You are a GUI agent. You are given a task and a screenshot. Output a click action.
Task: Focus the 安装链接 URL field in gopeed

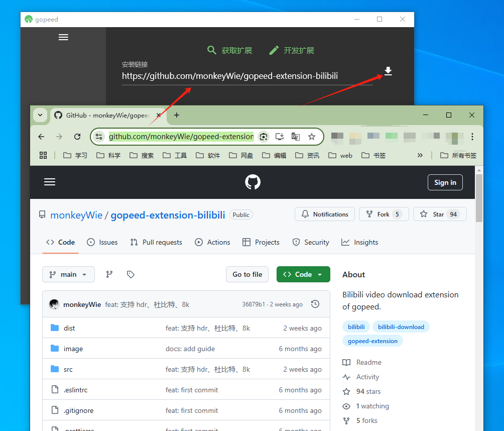[x=247, y=76]
